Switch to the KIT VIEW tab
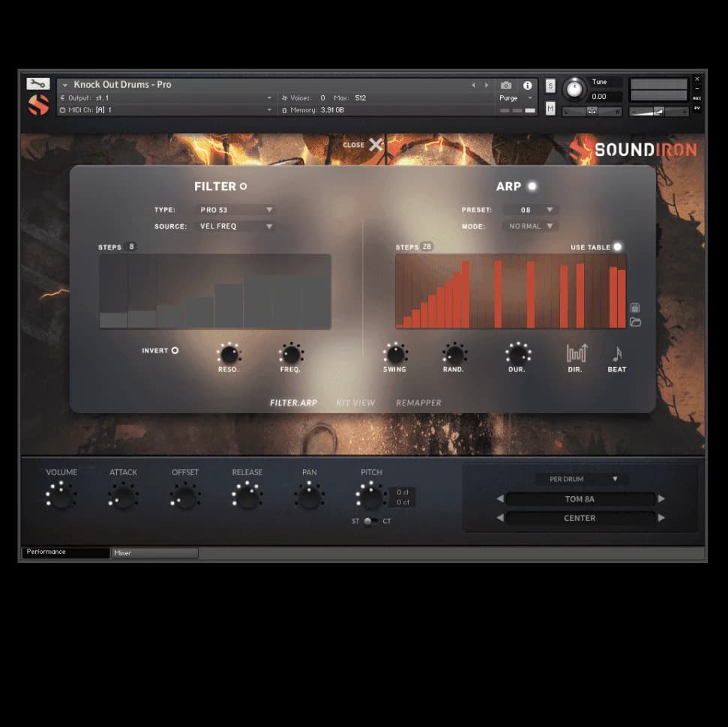 pos(356,402)
